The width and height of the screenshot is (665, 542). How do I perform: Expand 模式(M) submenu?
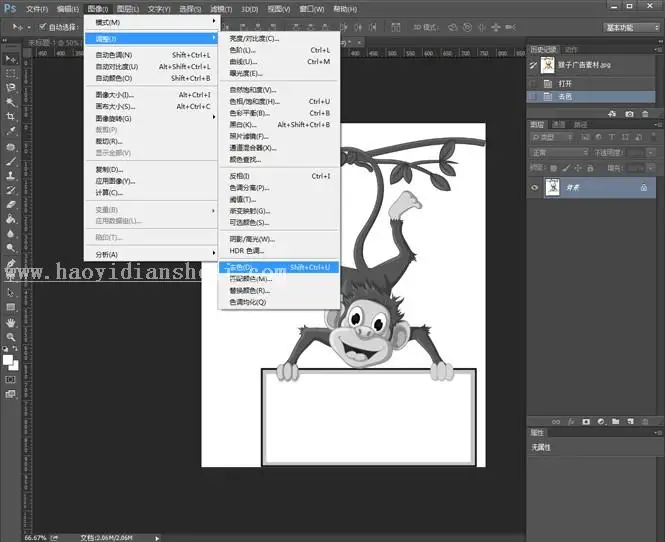[151, 22]
